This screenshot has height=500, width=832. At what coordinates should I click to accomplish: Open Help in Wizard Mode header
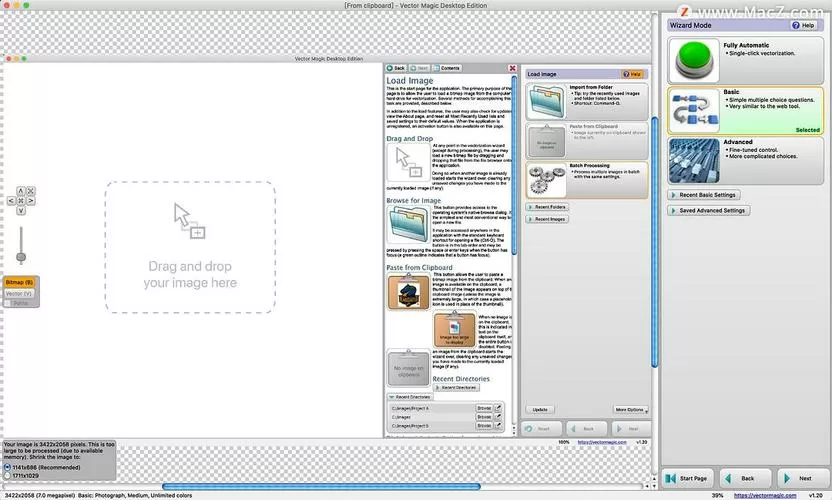(803, 25)
